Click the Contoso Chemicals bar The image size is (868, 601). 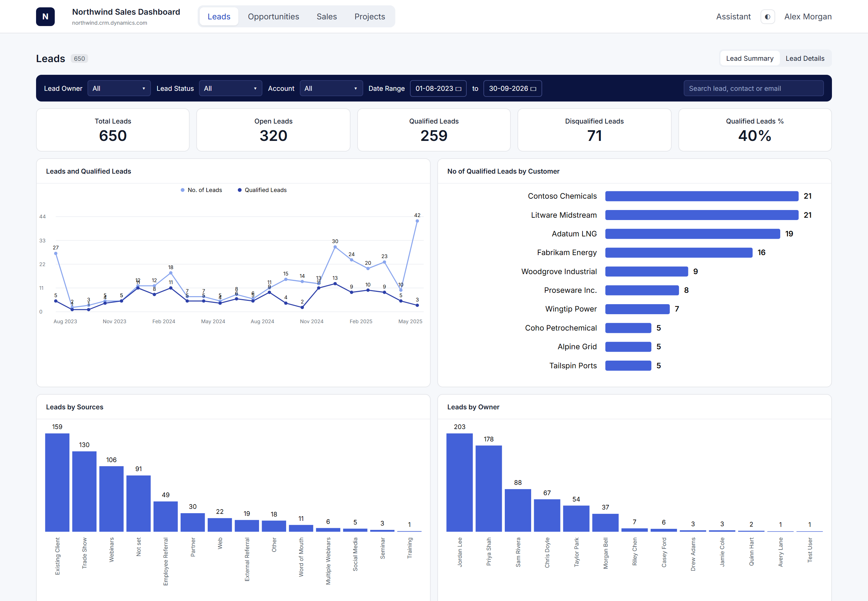point(702,196)
